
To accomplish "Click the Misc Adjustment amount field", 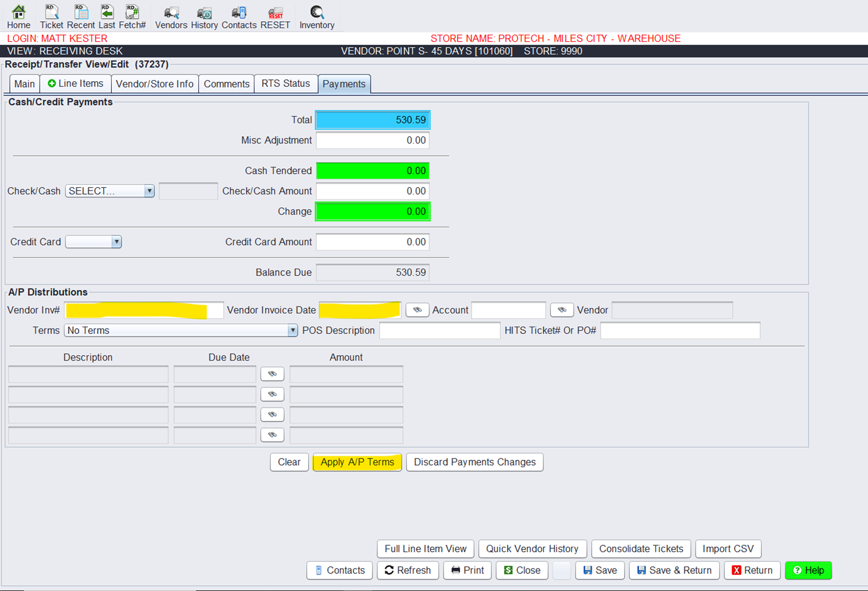I will point(372,140).
